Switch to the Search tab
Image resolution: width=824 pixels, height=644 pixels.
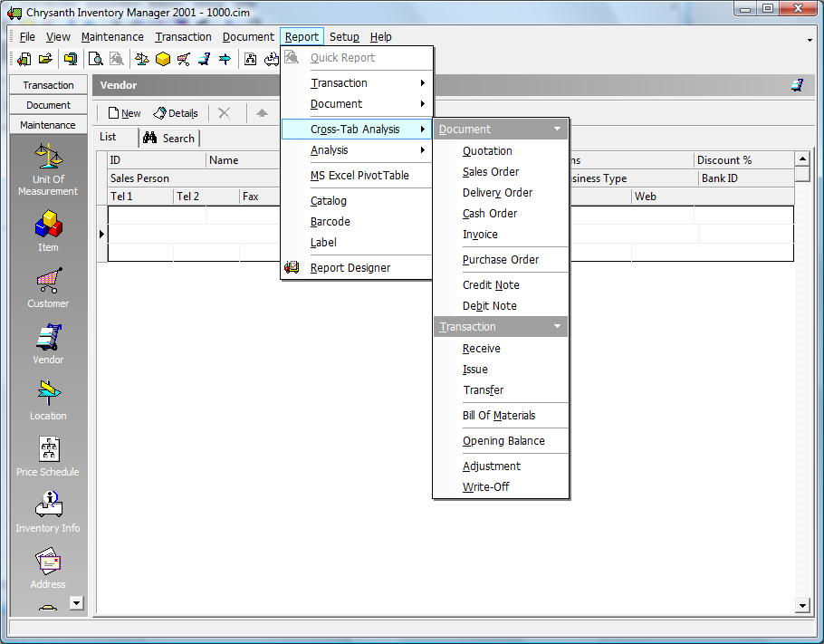click(169, 138)
